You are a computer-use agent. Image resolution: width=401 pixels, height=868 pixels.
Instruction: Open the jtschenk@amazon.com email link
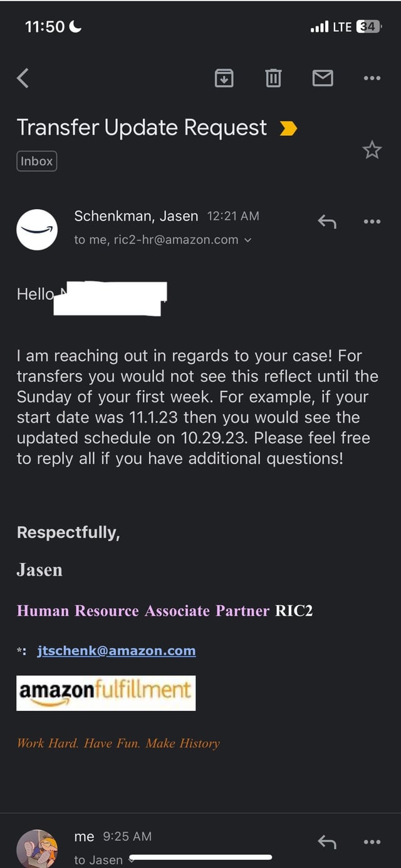(117, 651)
